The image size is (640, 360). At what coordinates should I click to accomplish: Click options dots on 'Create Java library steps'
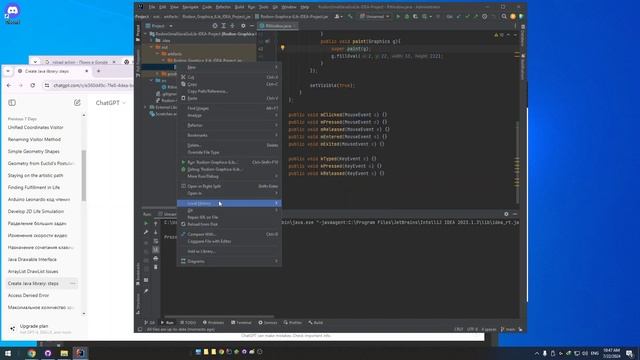[x=73, y=283]
